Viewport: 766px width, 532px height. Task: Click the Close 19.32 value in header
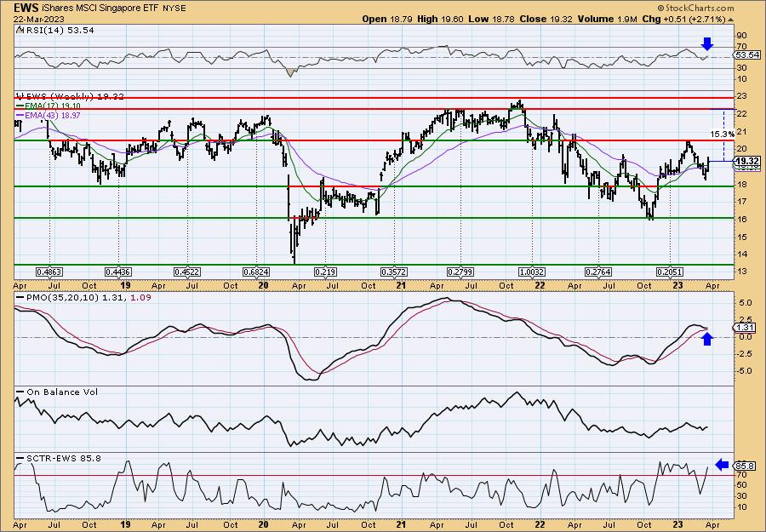pyautogui.click(x=546, y=19)
